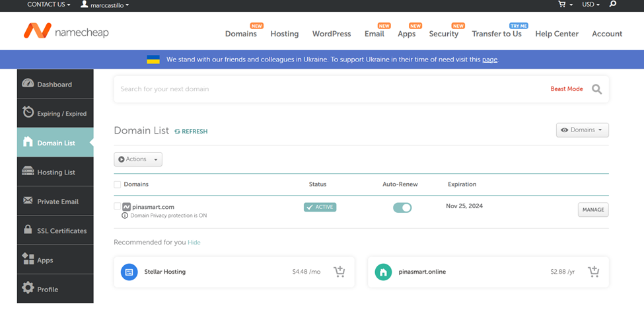Click the Expiration column header

tap(462, 184)
